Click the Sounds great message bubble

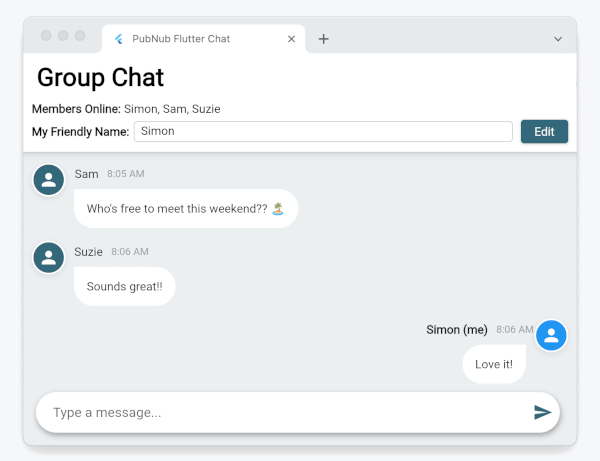[125, 286]
